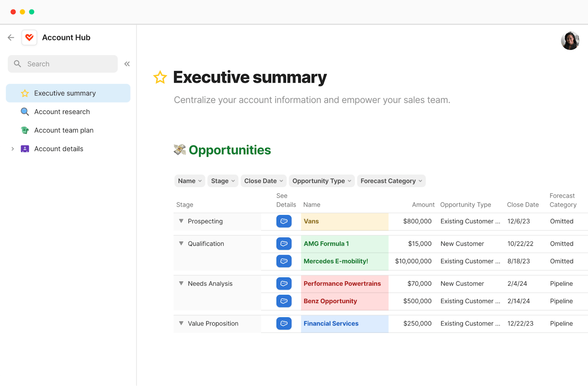Click the Account Hub heart logo

[29, 37]
